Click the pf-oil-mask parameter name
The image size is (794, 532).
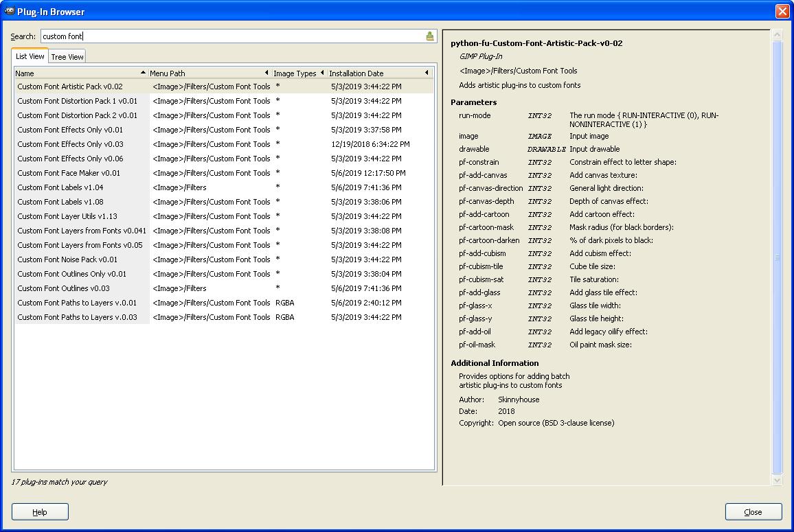[477, 345]
